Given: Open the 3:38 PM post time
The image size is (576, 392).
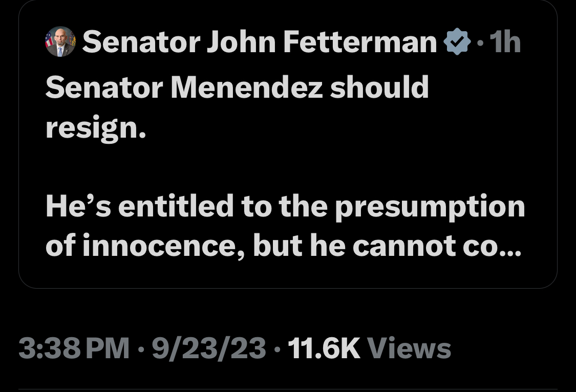Looking at the screenshot, I should [x=74, y=348].
